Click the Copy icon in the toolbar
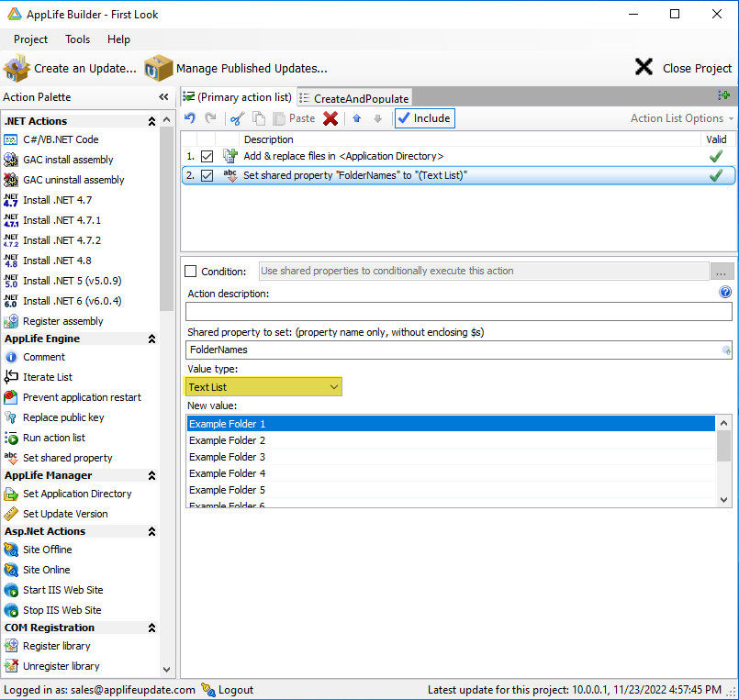739x700 pixels. [x=259, y=118]
